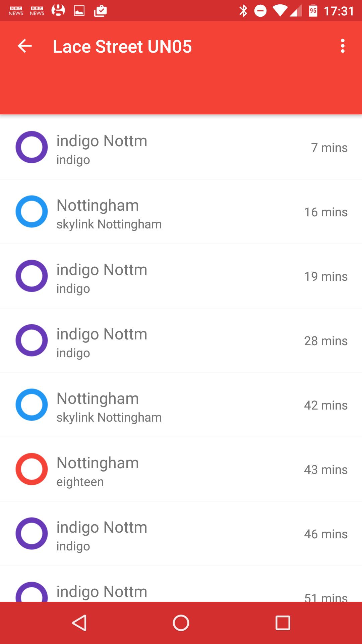This screenshot has height=644, width=362.
Task: Open the recent apps square button
Action: [283, 623]
